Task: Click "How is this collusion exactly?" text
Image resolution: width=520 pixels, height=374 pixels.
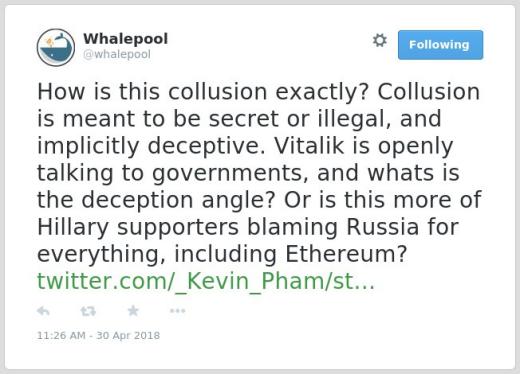Action: (203, 92)
